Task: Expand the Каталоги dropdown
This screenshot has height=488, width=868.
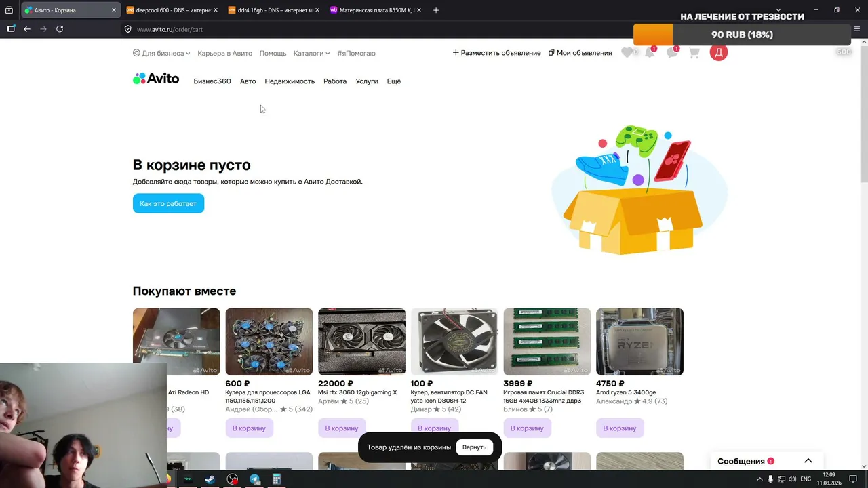Action: point(312,53)
